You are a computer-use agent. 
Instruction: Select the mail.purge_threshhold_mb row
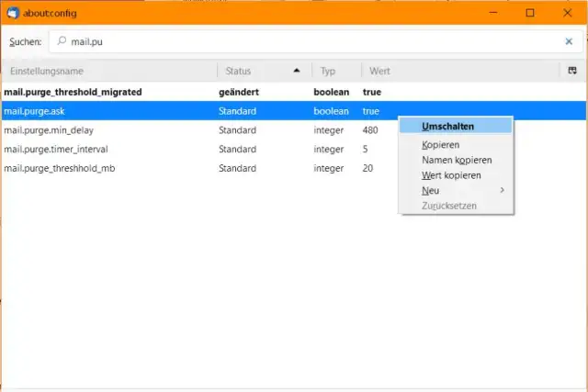point(59,168)
